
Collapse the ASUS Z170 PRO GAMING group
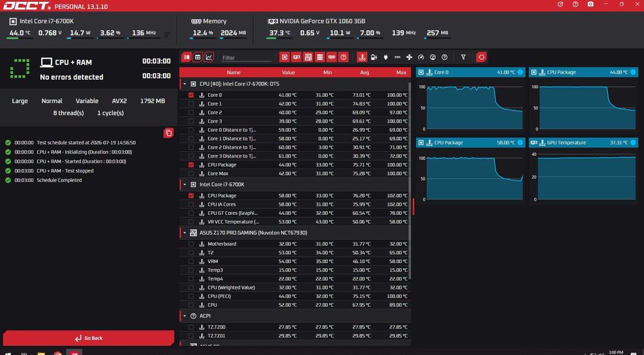tap(184, 233)
